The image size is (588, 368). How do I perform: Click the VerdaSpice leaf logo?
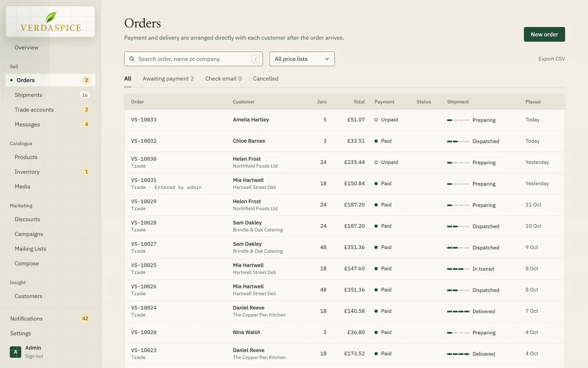tap(50, 21)
